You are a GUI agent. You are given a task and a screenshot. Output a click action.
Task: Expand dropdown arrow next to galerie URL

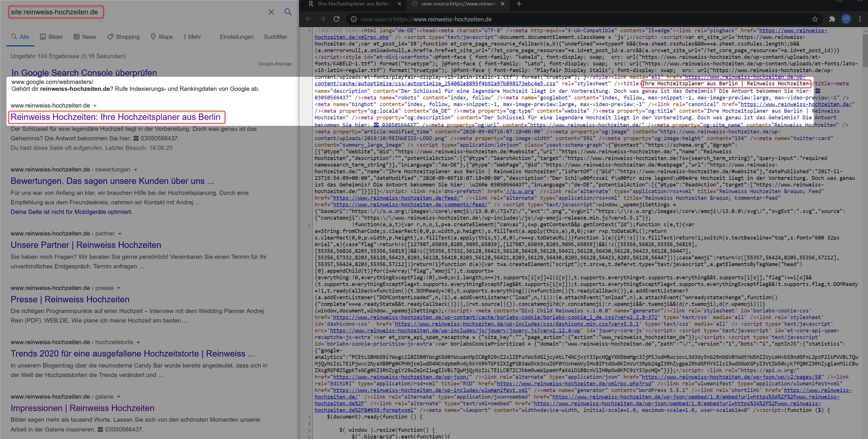click(119, 397)
